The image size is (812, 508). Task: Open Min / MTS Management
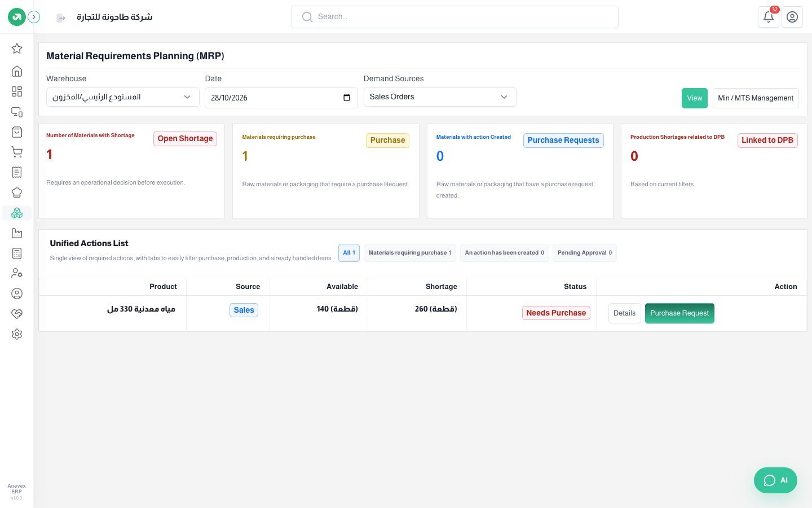point(756,98)
